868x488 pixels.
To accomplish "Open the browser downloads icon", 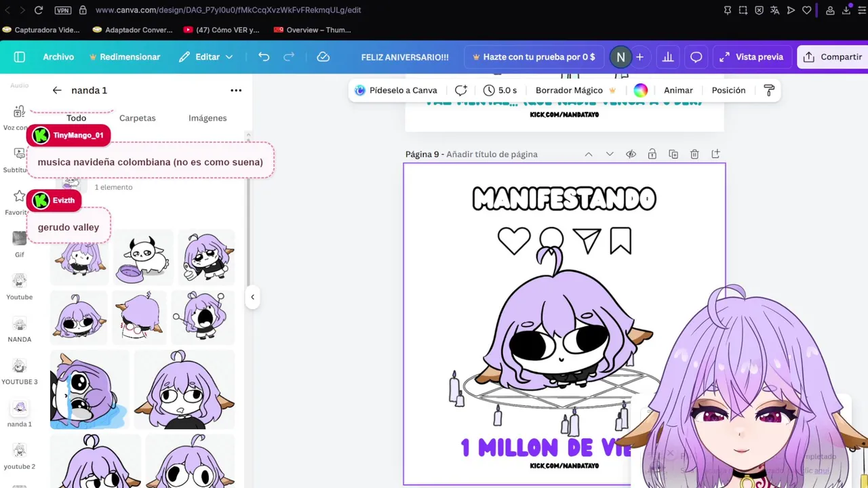I will coord(846,10).
